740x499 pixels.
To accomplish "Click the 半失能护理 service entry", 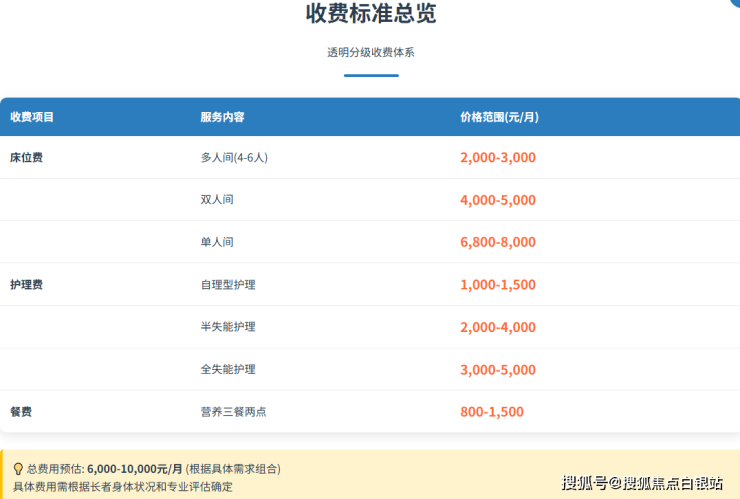I will (228, 327).
